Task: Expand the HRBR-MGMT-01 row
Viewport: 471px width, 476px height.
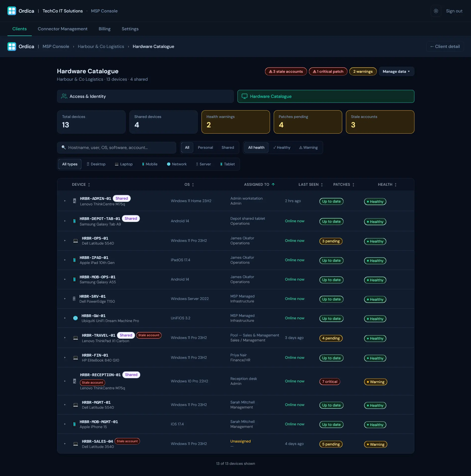Action: click(65, 405)
